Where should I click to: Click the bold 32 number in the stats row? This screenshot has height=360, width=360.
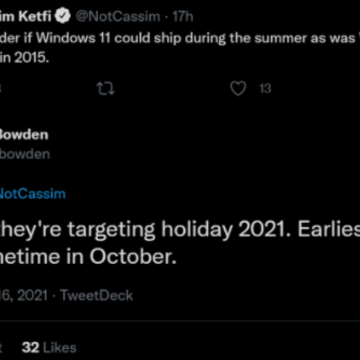click(x=31, y=348)
